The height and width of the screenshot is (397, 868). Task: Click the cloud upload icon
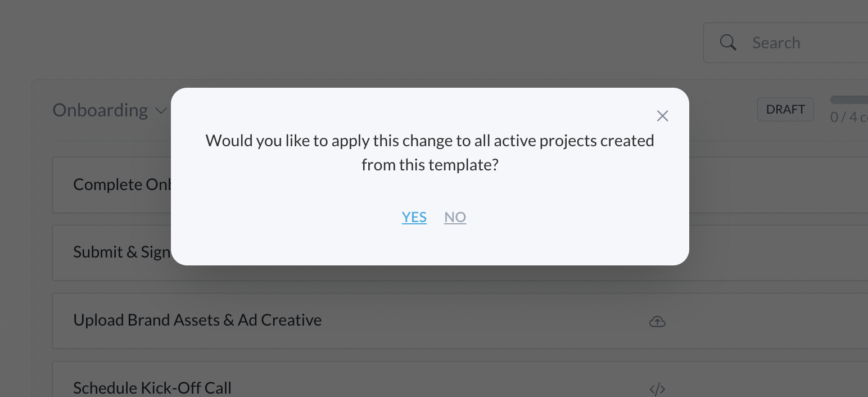(657, 322)
